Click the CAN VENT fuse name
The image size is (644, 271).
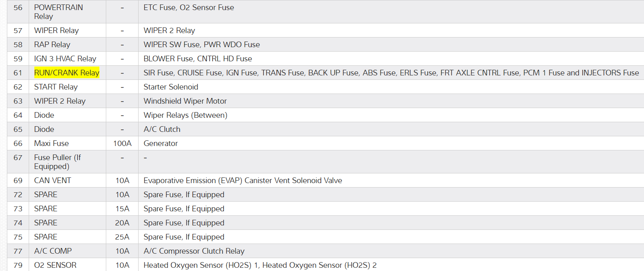coord(53,181)
